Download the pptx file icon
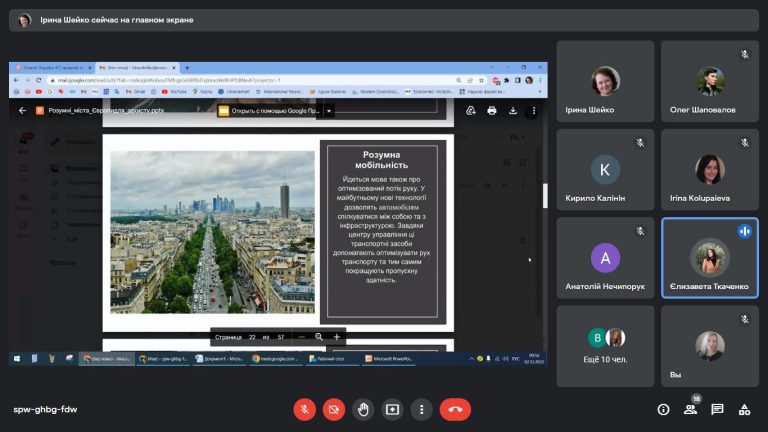This screenshot has height=432, width=768. point(513,111)
